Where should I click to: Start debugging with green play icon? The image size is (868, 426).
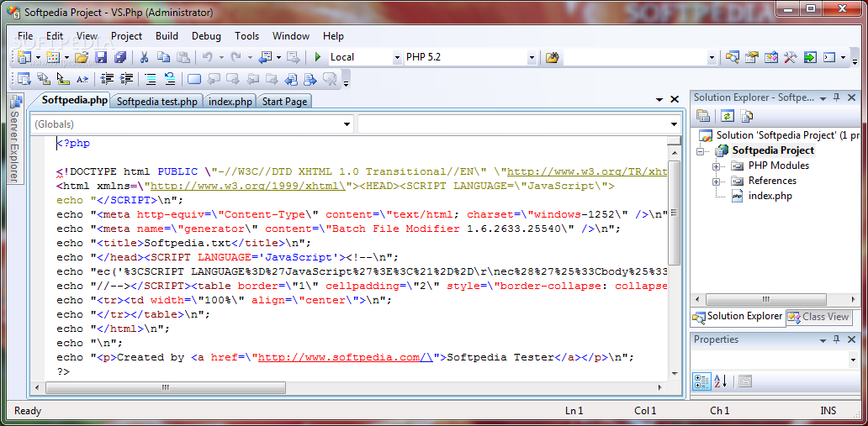[x=318, y=57]
